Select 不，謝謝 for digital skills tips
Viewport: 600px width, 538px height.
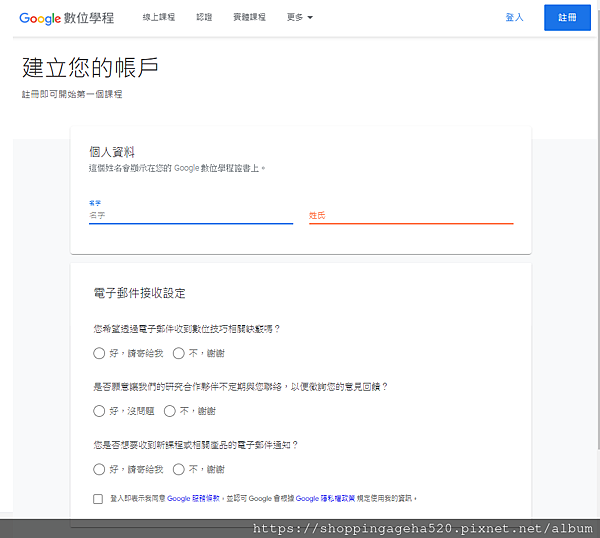[179, 353]
